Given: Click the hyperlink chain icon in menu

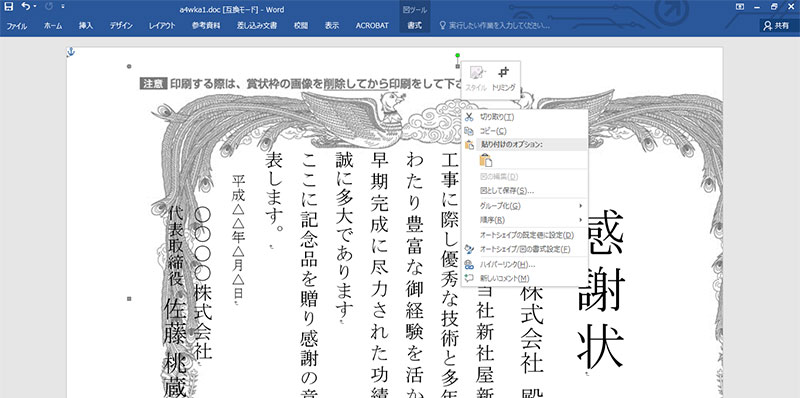Looking at the screenshot, I should (469, 264).
